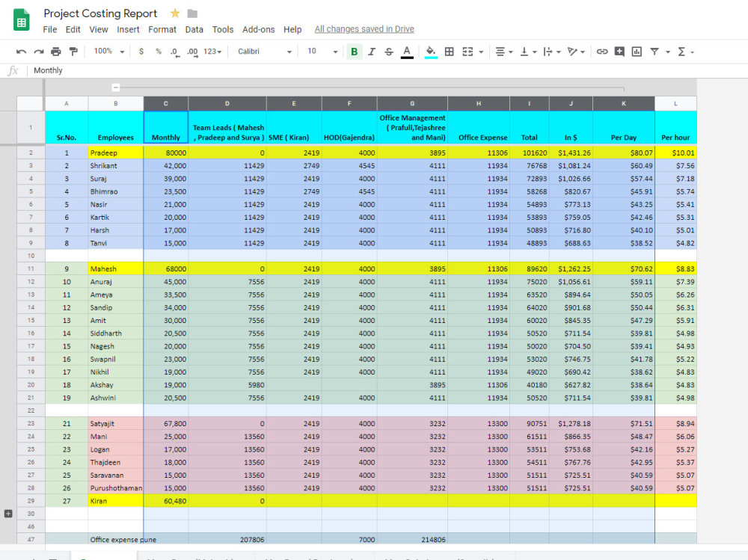748x560 pixels.
Task: Increase decimal places icon
Action: click(192, 52)
